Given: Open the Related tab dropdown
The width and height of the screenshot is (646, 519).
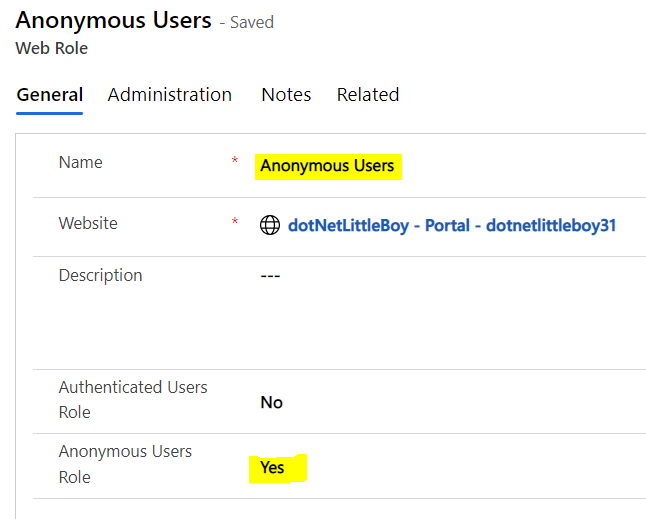Looking at the screenshot, I should [368, 95].
